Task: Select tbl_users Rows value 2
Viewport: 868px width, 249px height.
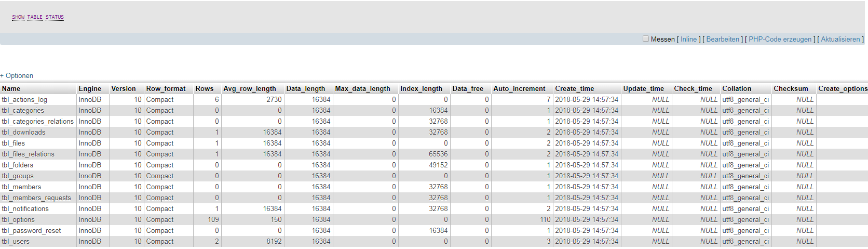Action: click(217, 241)
